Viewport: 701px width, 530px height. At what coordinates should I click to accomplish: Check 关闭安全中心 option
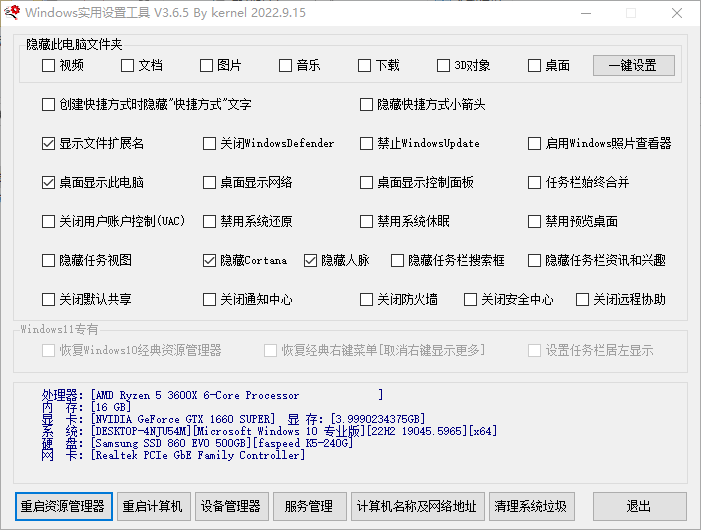470,299
